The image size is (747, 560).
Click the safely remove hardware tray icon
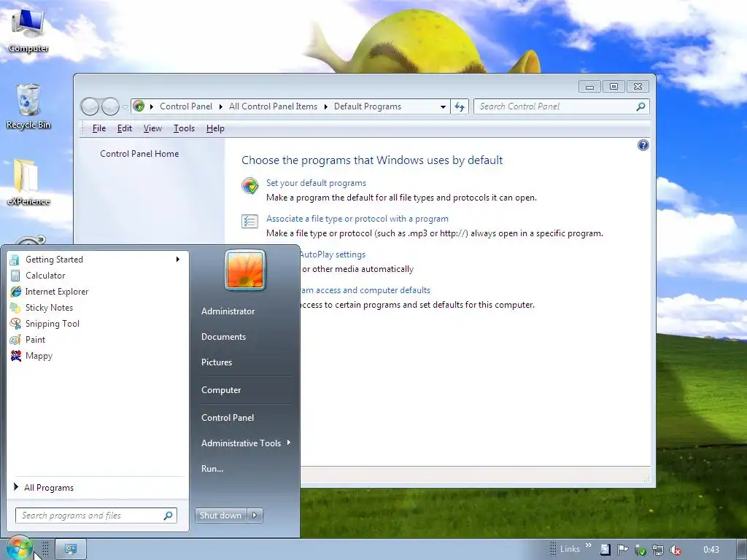pos(640,550)
